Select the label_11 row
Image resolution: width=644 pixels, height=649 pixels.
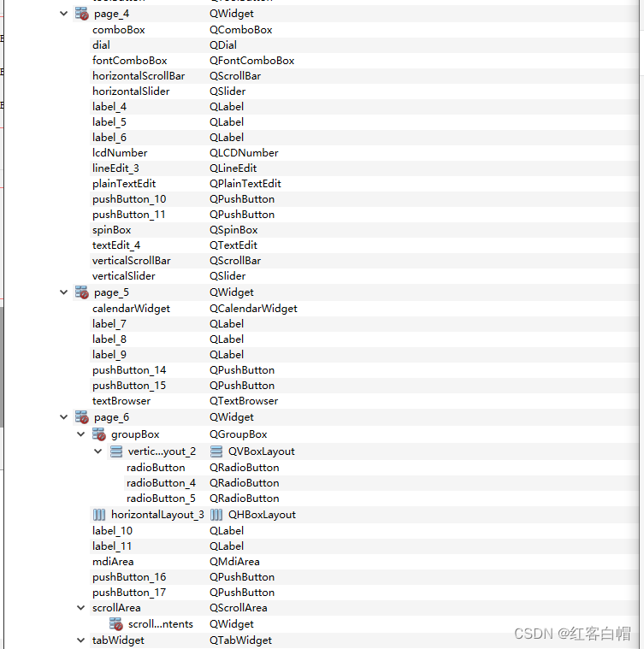[112, 546]
